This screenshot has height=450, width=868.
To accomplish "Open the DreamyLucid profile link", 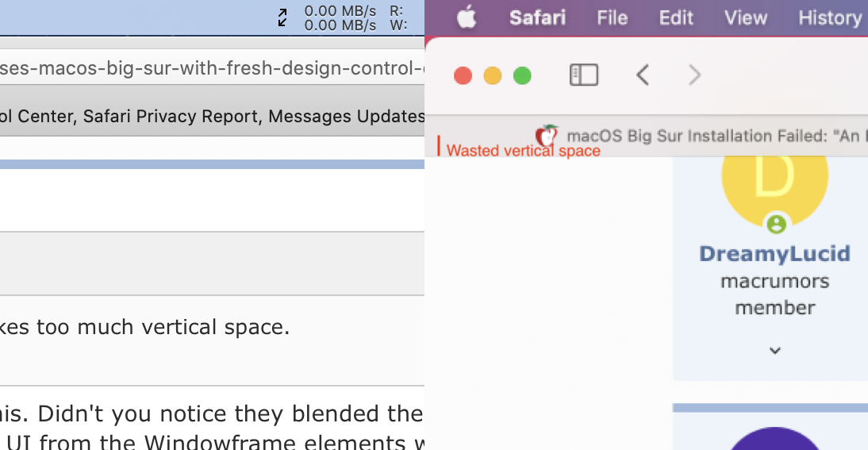I will (774, 254).
